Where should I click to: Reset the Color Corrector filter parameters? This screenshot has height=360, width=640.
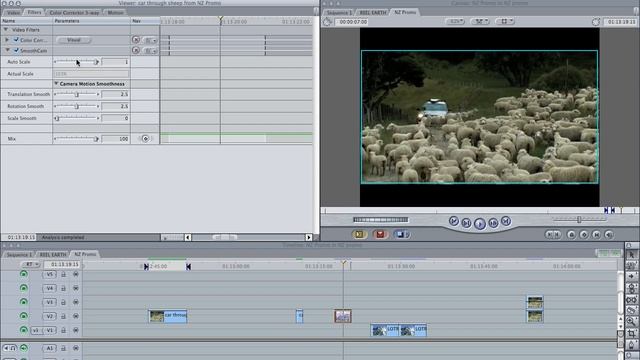tap(136, 40)
